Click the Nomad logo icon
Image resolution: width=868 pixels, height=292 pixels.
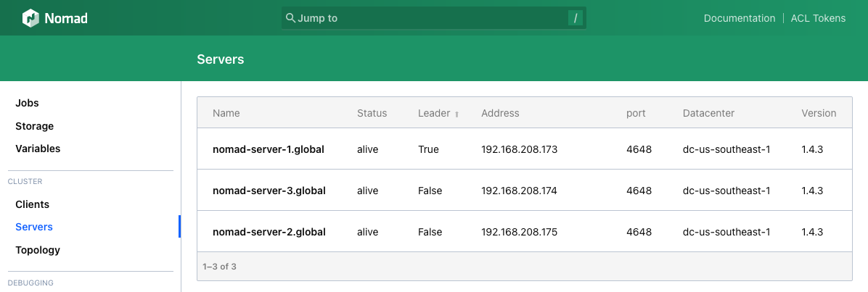(30, 18)
